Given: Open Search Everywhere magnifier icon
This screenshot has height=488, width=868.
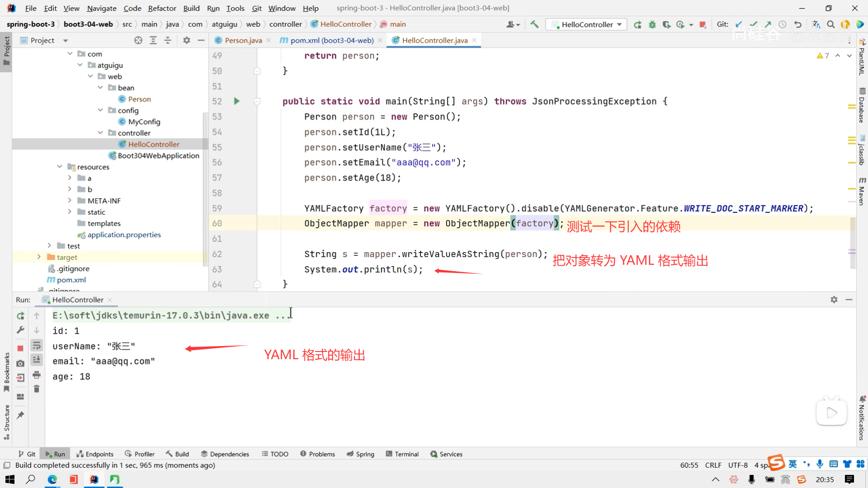Looking at the screenshot, I should click(830, 24).
